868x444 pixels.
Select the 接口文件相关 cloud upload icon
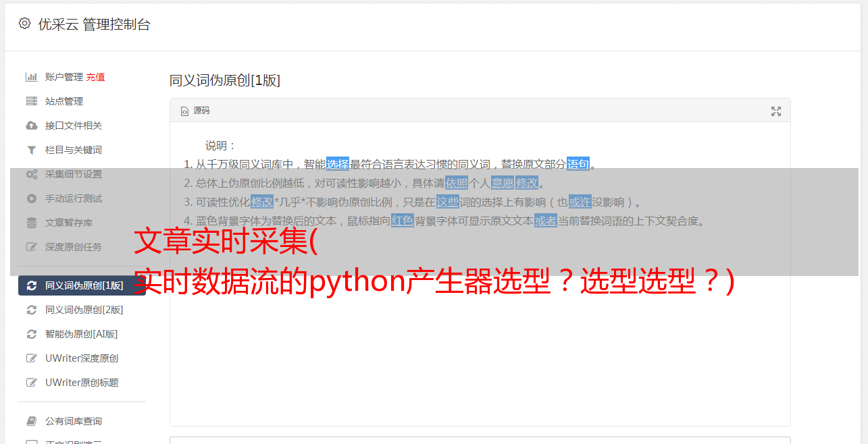(31, 126)
